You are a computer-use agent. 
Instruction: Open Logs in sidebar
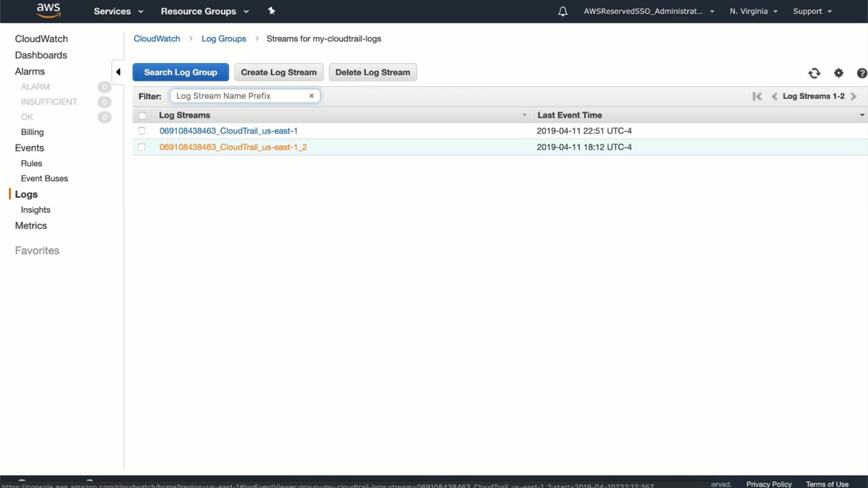pos(26,195)
